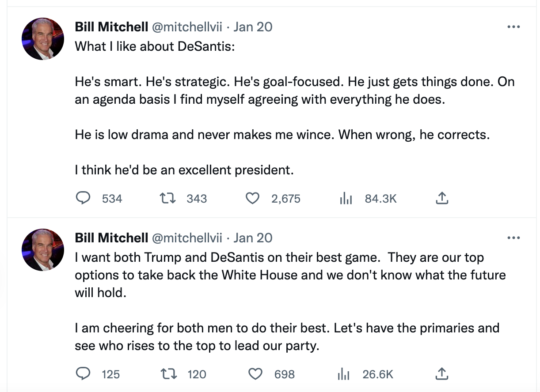Reply to Bill Mitchell's DeSantis tweet

[x=83, y=198]
